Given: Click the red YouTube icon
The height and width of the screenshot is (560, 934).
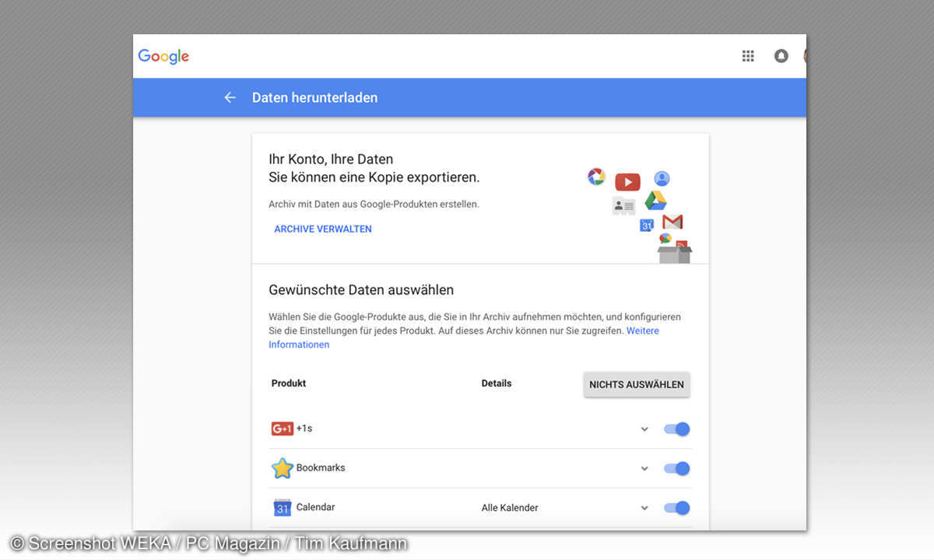Looking at the screenshot, I should (627, 182).
